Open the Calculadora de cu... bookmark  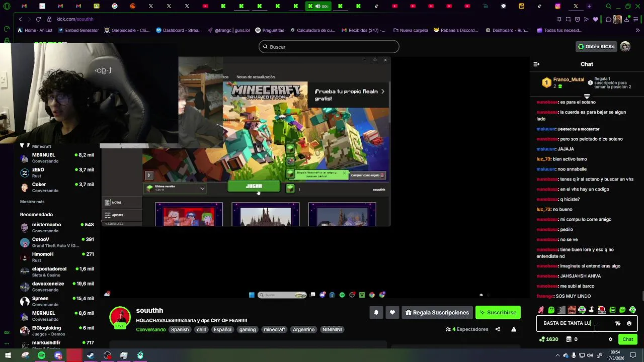(x=312, y=30)
